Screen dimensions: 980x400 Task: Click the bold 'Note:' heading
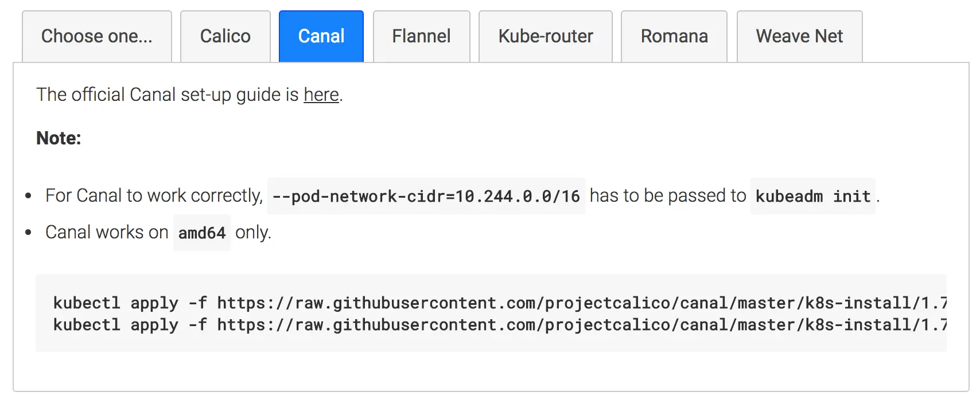(x=59, y=138)
